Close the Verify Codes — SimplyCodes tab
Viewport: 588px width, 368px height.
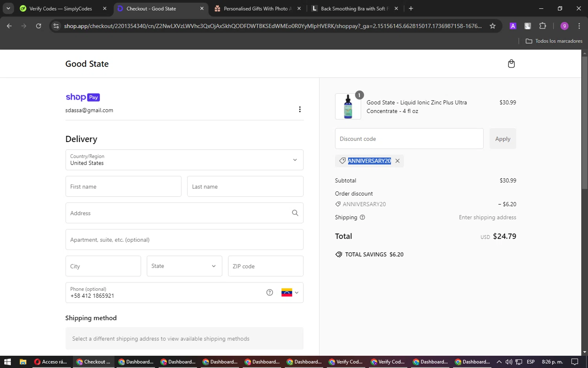105,8
